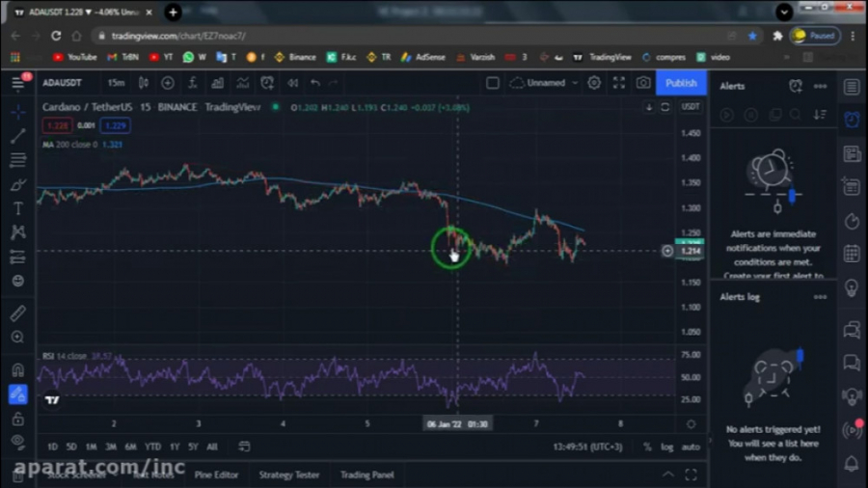Viewport: 868px width, 488px height.
Task: Expand the bottom panel with chevron
Action: (x=668, y=474)
